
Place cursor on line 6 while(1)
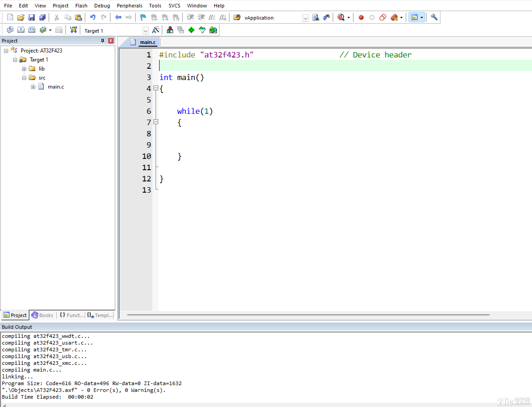(195, 111)
